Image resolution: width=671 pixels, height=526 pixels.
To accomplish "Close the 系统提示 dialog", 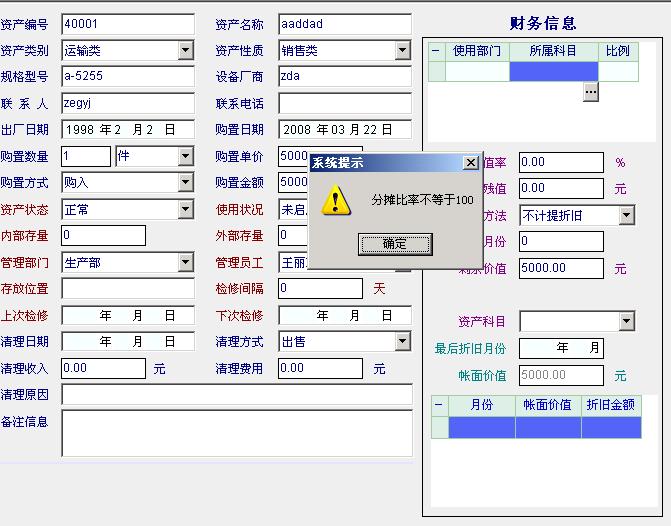I will click(470, 163).
